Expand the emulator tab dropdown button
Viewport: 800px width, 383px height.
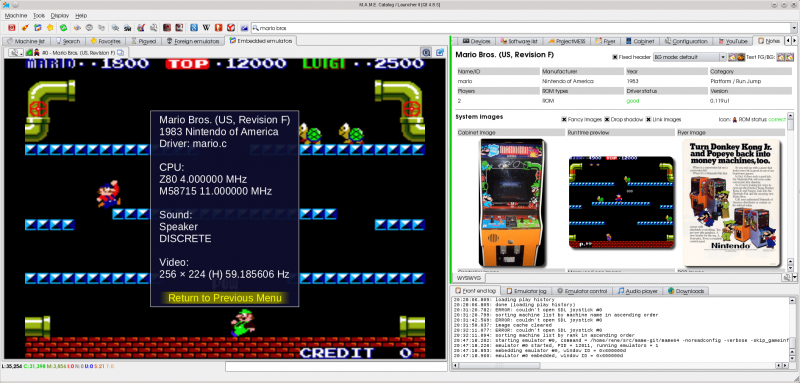(x=16, y=53)
